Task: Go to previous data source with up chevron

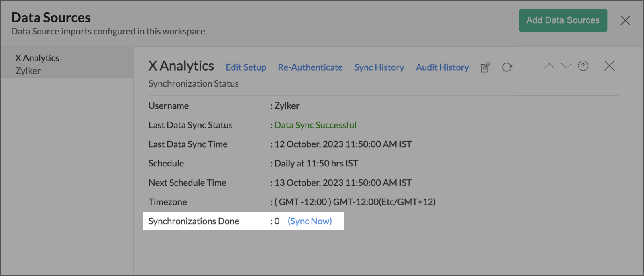Action: [x=549, y=66]
